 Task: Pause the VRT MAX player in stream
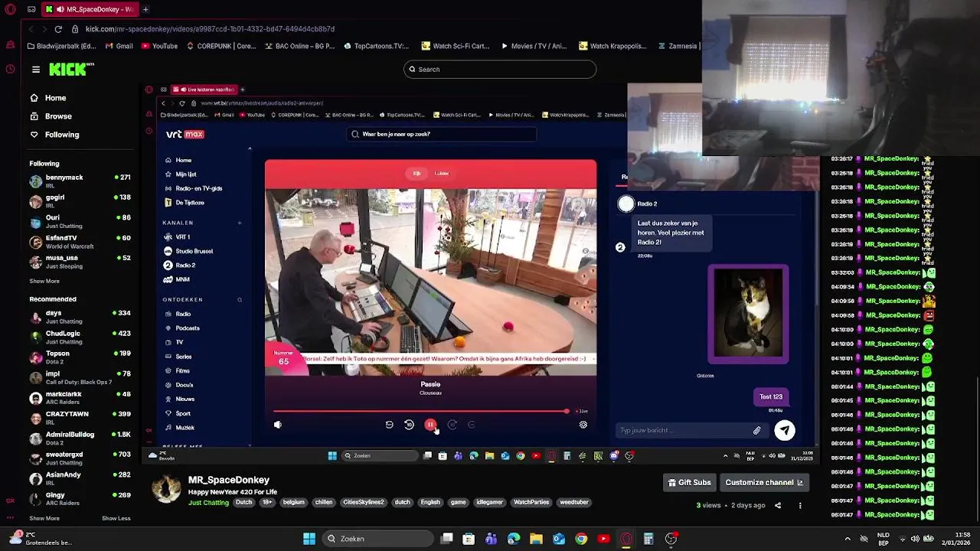[430, 425]
